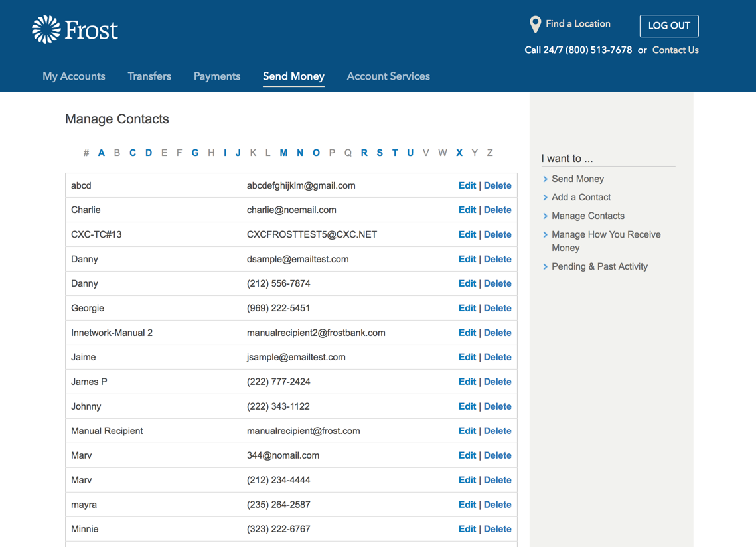Click the arrow beside Send Money sidebar link
Screen dimensions: 756x547
coord(546,179)
